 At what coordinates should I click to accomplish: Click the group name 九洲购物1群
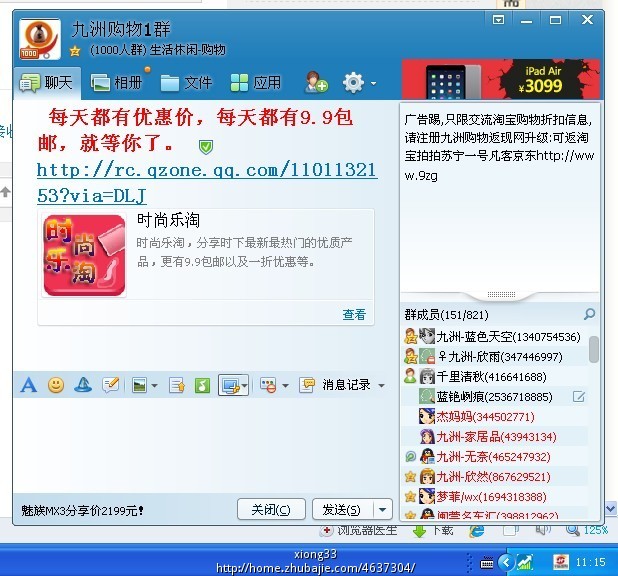[121, 30]
